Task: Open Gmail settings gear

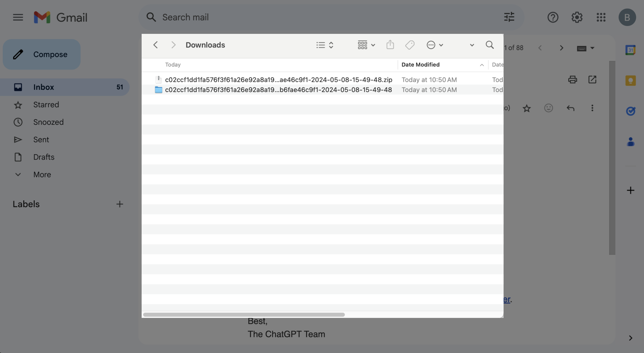Action: (577, 17)
